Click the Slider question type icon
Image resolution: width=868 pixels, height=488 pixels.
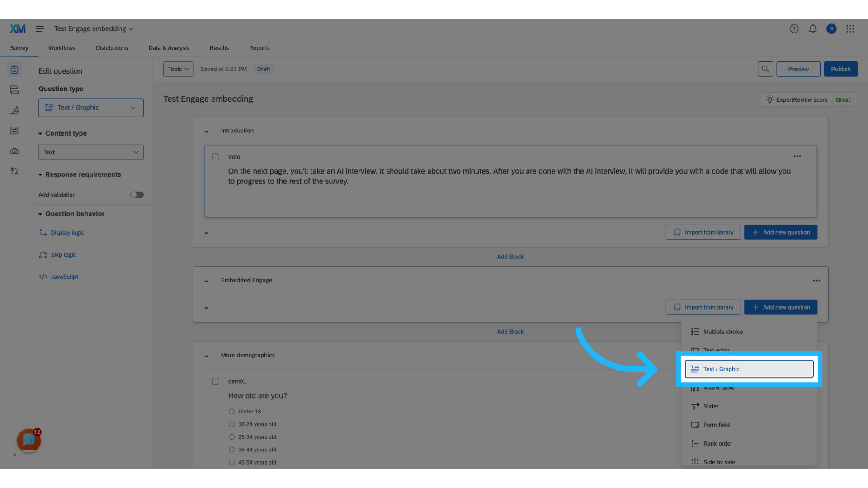[695, 406]
